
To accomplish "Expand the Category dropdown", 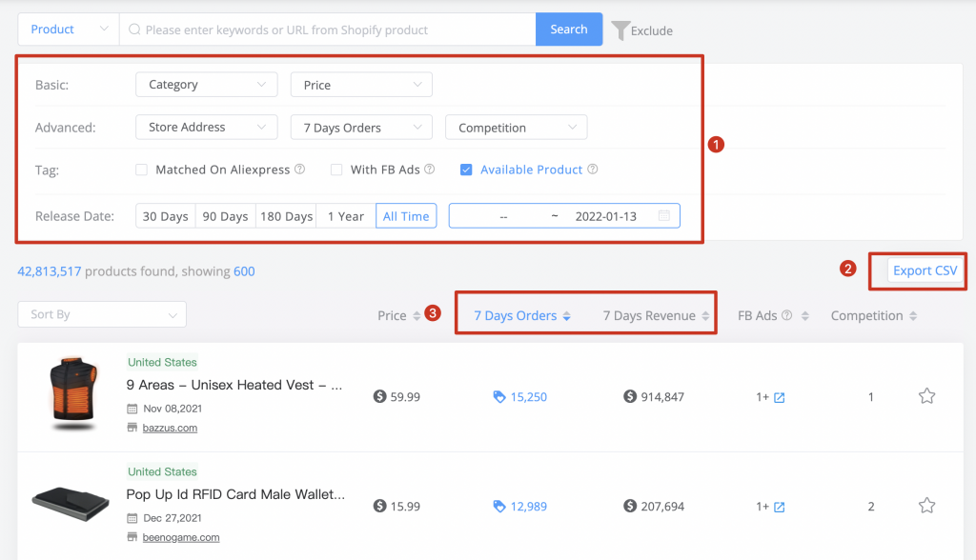I will point(207,85).
